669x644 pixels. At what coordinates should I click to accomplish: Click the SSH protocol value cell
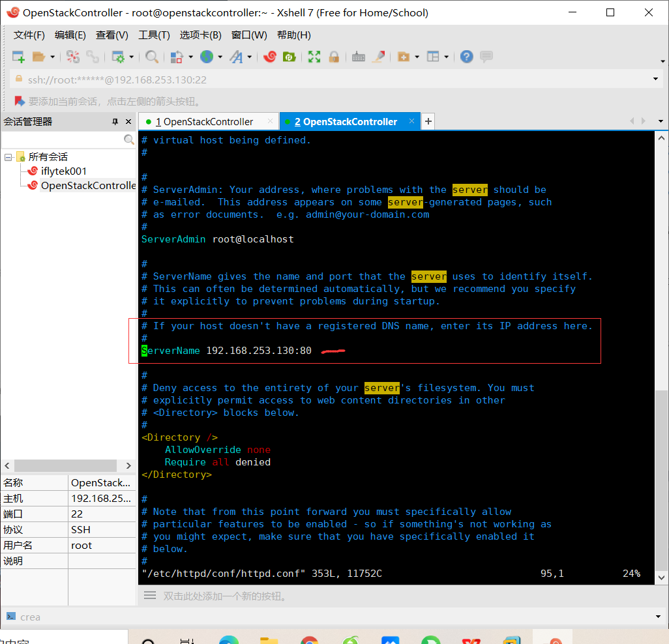tap(102, 530)
